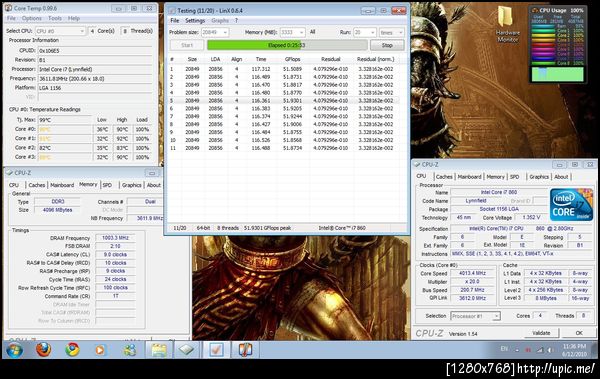Viewport: 600px width, 379px height.
Task: Click the red tray notification icon
Action: click(x=528, y=350)
